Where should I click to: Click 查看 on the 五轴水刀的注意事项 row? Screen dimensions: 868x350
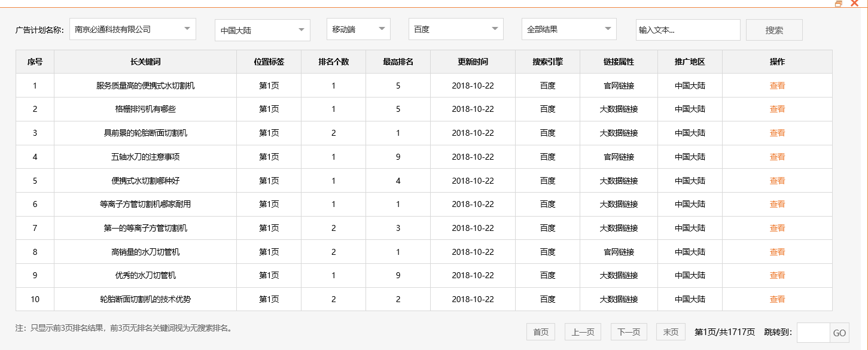(776, 157)
